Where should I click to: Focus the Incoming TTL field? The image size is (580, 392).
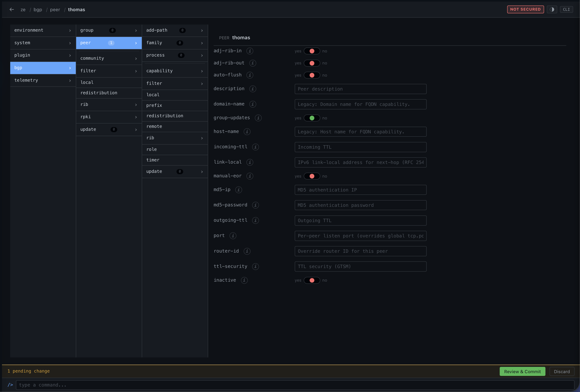click(x=360, y=147)
